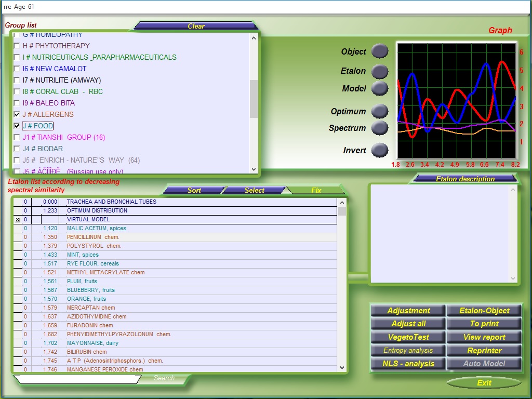This screenshot has width=532, height=399.
Task: Uncheck the J # ALLERGENS group checkbox
Action: tap(17, 114)
